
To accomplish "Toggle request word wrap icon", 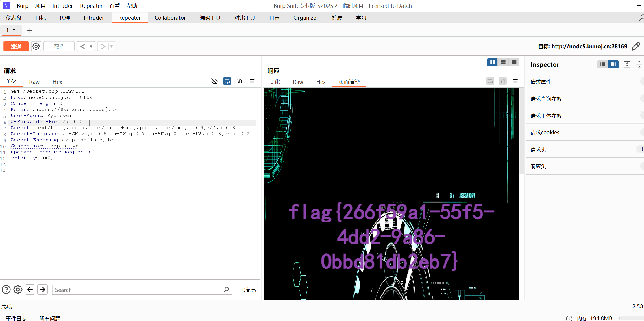I will click(227, 81).
